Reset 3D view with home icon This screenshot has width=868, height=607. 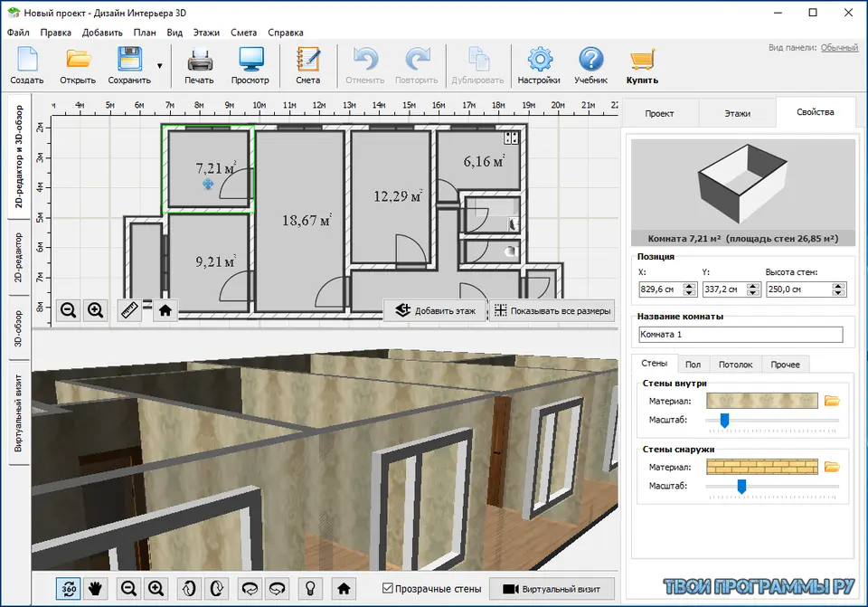pos(344,588)
